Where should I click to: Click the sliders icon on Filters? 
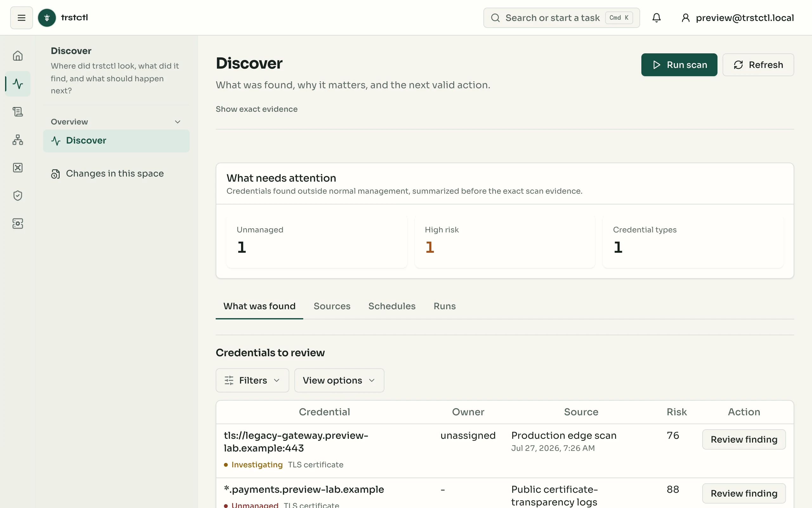pos(229,380)
